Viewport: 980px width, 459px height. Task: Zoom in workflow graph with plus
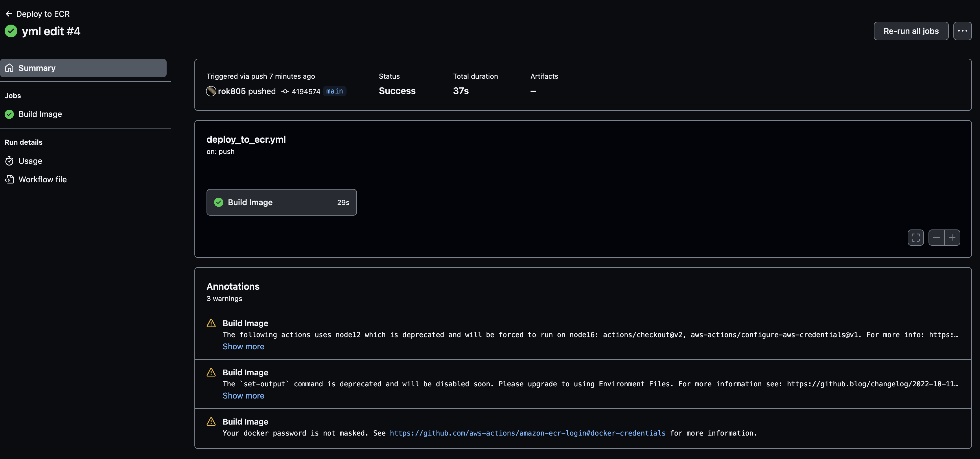tap(952, 238)
